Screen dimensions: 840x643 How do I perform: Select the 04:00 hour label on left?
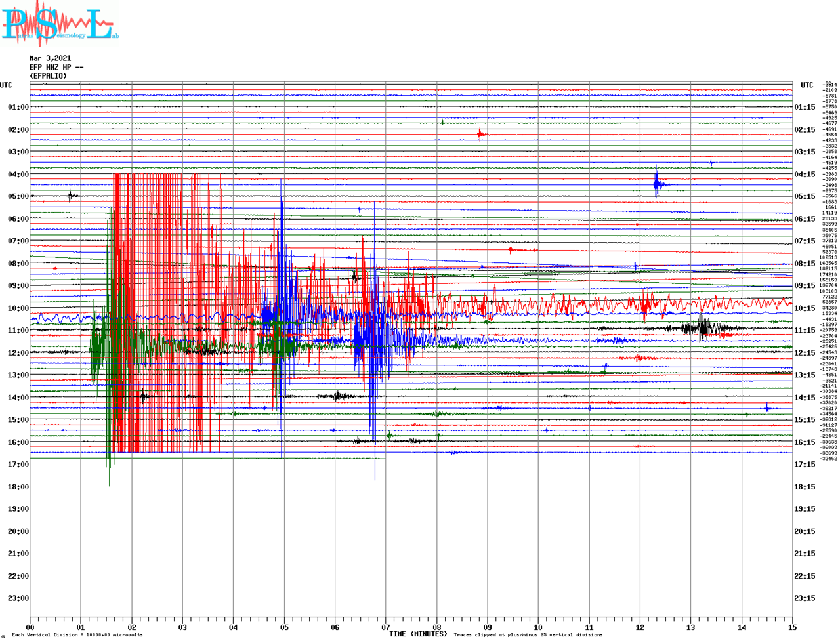(18, 175)
